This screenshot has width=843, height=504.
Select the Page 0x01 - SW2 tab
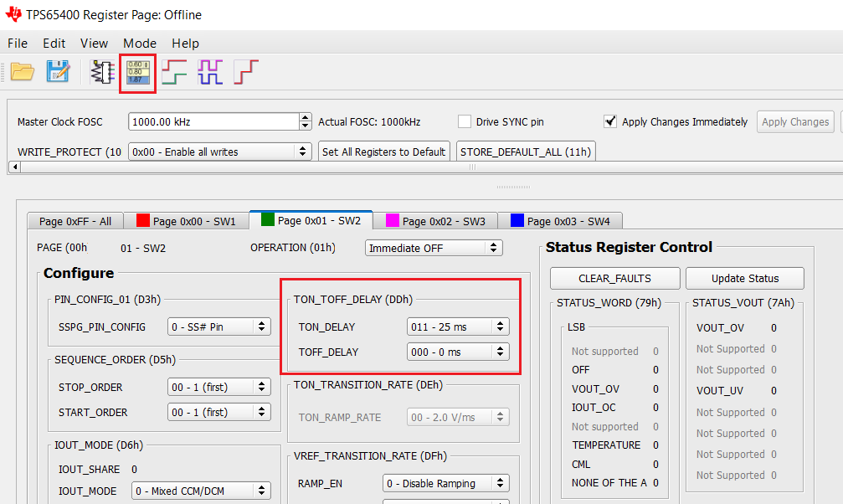(311, 220)
